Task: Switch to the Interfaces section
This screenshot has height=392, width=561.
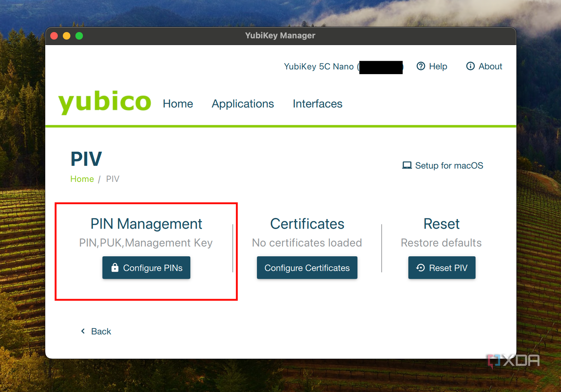Action: 317,104
